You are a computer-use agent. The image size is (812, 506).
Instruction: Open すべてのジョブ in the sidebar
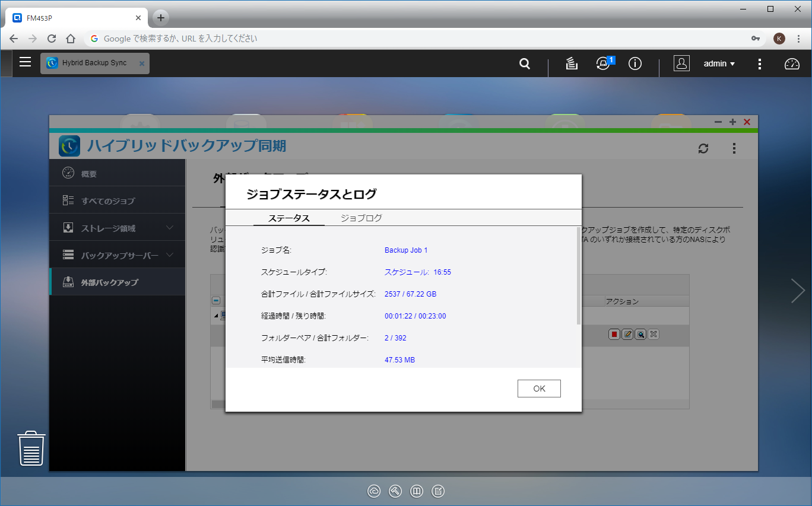[x=108, y=201]
